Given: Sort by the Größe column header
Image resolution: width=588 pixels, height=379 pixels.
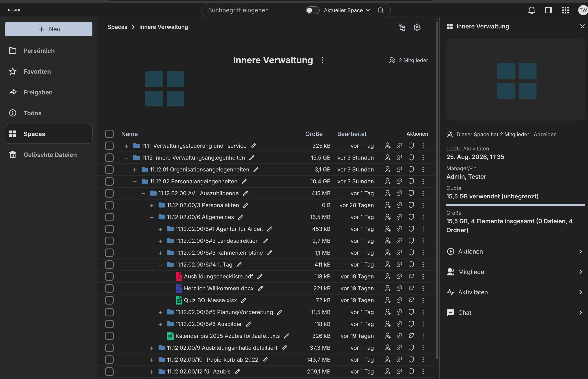Looking at the screenshot, I should point(314,134).
